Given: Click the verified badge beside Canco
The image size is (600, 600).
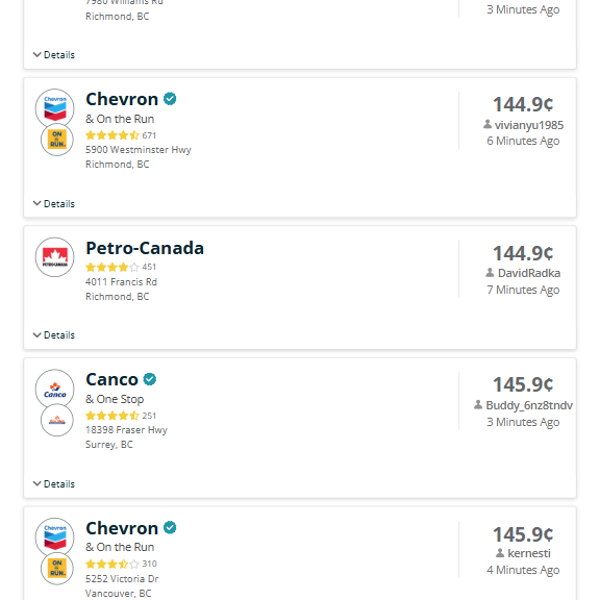Looking at the screenshot, I should [x=150, y=380].
